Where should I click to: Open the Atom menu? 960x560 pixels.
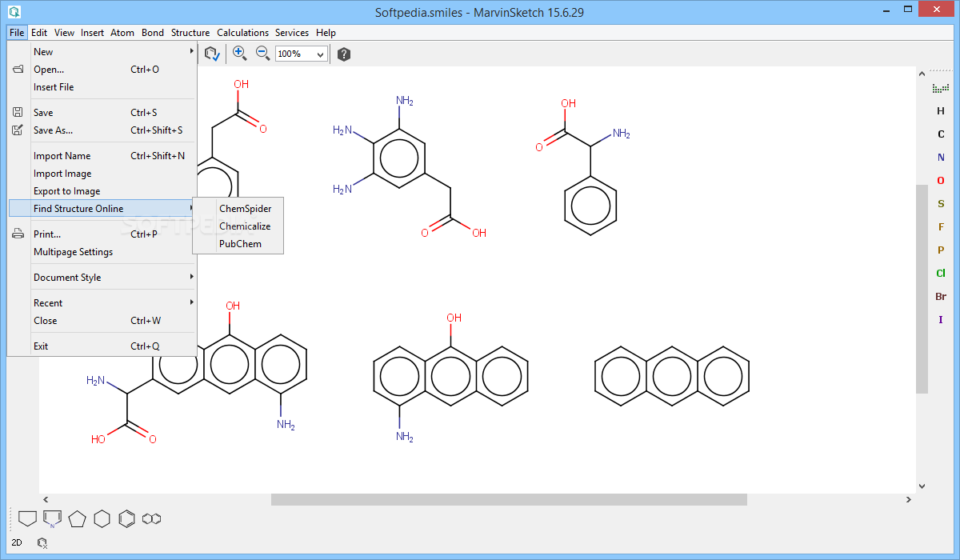(122, 33)
